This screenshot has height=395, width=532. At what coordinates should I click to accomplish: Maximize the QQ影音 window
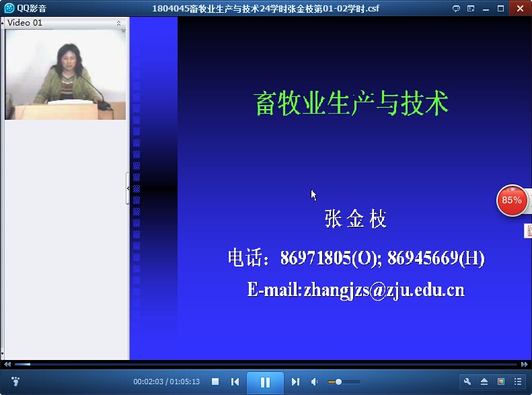click(x=500, y=9)
